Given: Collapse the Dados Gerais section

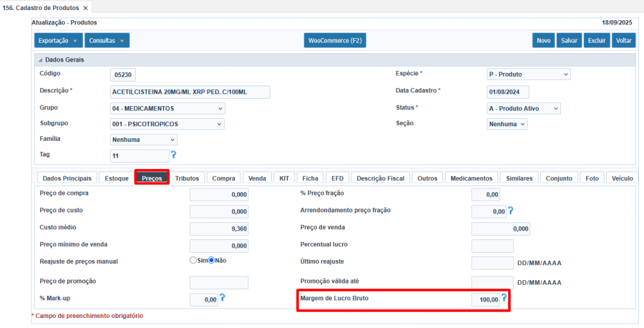Looking at the screenshot, I should click(x=41, y=60).
